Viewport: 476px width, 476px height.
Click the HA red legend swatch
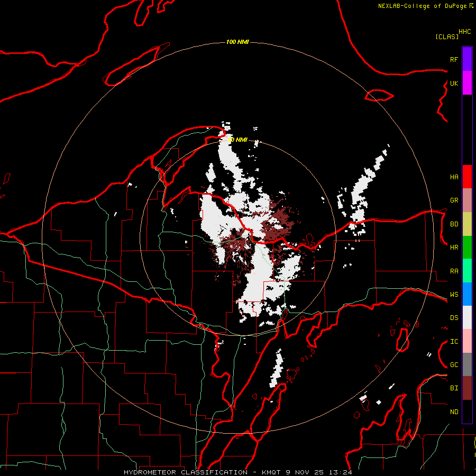pyautogui.click(x=467, y=177)
